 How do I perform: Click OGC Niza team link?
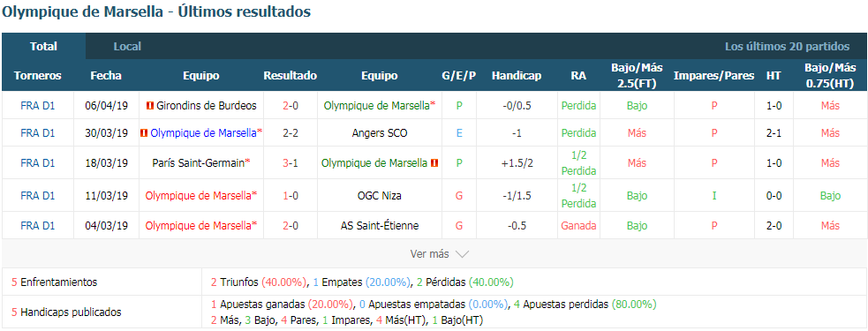(379, 195)
